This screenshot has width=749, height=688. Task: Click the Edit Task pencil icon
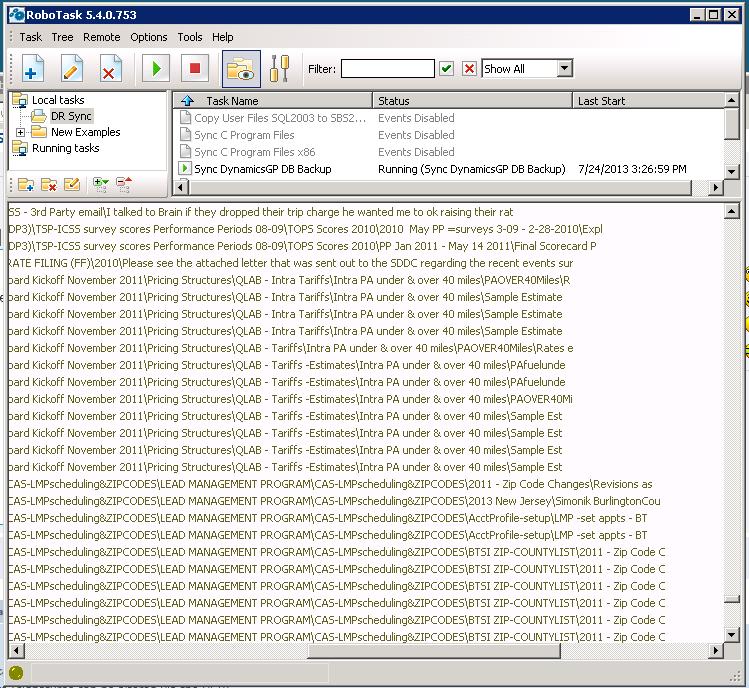click(72, 69)
